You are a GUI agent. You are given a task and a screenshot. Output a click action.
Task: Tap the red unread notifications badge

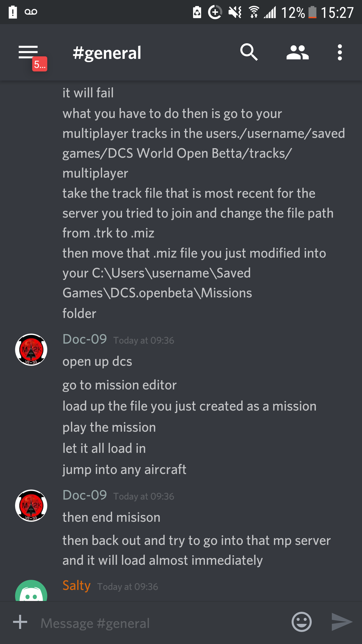coord(40,64)
